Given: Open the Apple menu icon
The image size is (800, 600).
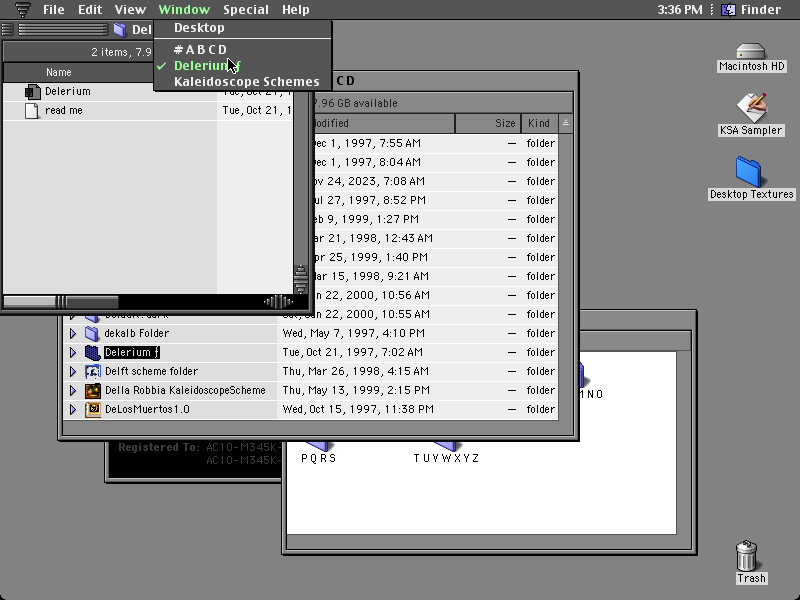Looking at the screenshot, I should 22,9.
